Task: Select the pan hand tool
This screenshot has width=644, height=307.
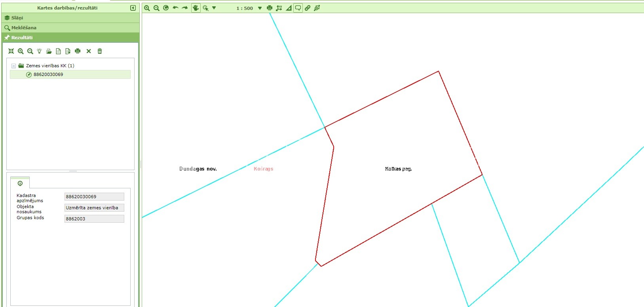Action: pos(196,8)
